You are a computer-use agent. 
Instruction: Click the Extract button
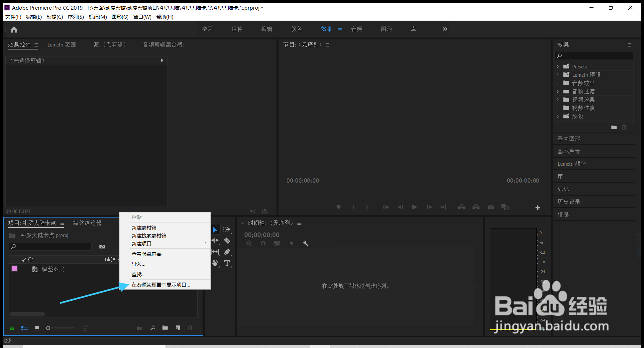coord(476,207)
